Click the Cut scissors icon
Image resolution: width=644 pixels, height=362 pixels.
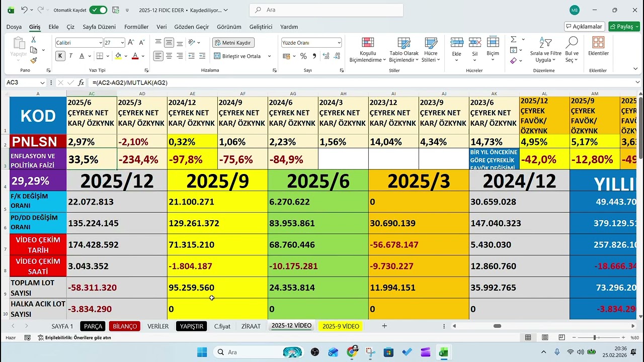point(34,40)
